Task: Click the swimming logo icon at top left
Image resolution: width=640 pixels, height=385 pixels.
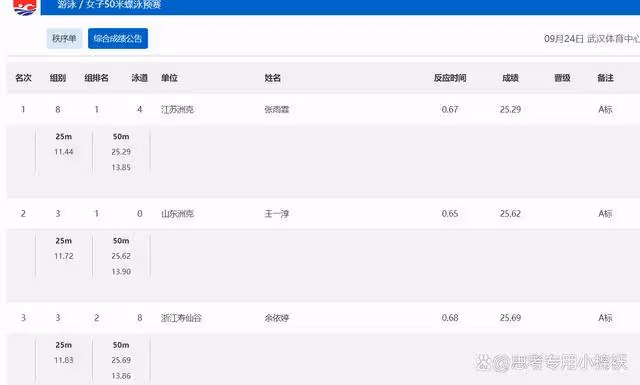Action: (24, 7)
